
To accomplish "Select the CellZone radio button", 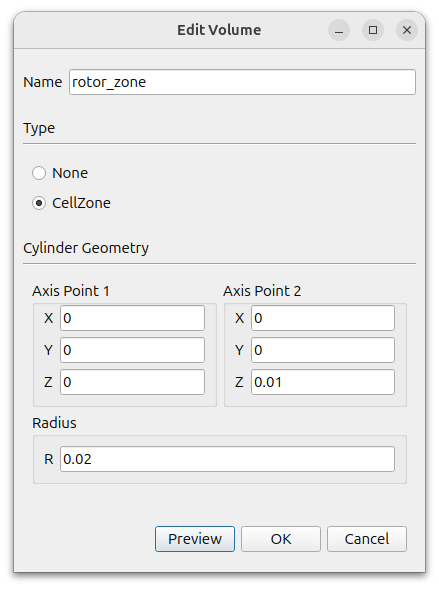I will (39, 203).
